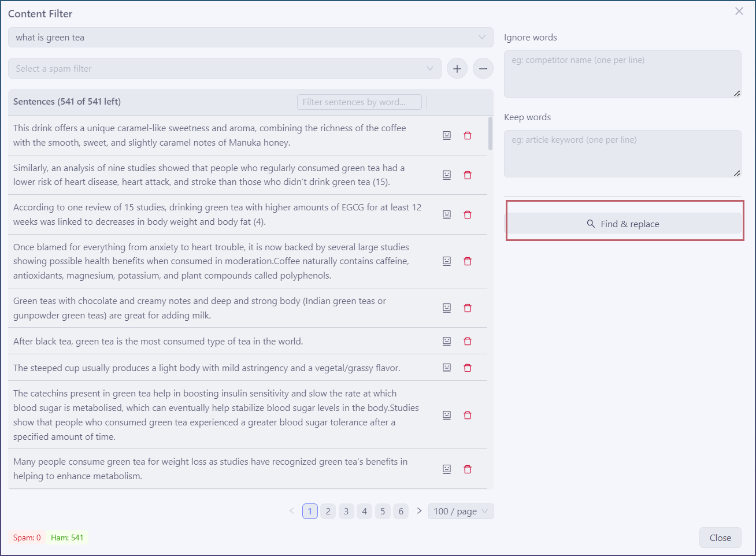Go to page 4
The image size is (756, 556).
click(365, 511)
